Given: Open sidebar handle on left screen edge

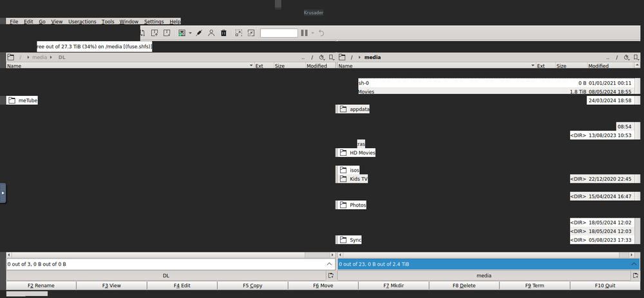Looking at the screenshot, I should pyautogui.click(x=3, y=193).
